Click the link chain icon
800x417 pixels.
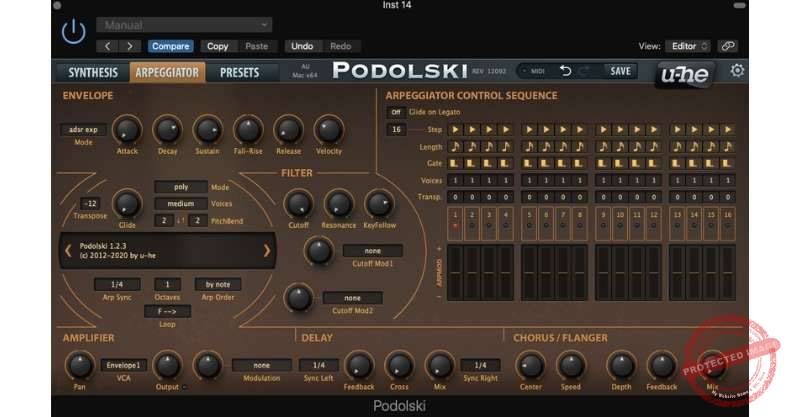(x=728, y=46)
